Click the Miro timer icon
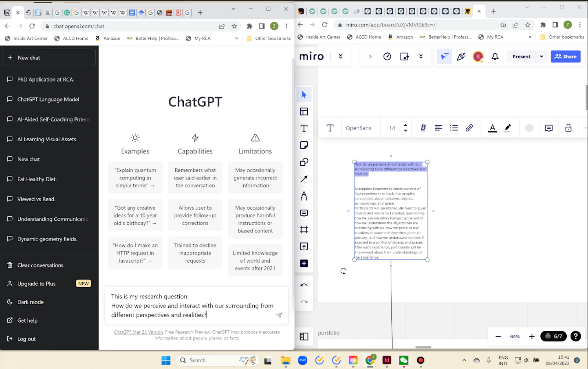 pyautogui.click(x=387, y=56)
